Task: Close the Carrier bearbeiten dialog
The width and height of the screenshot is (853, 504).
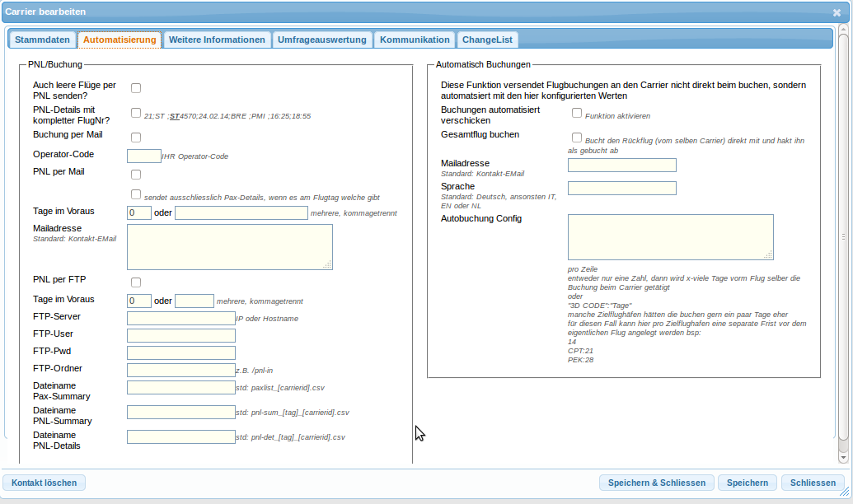Action: [837, 12]
